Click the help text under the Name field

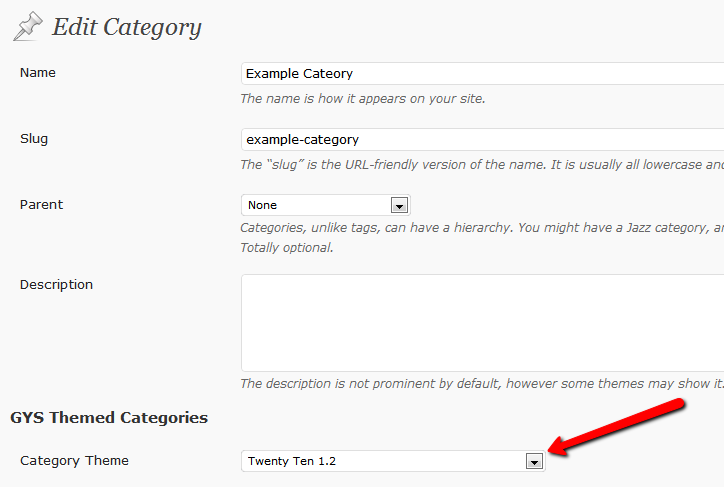pos(363,99)
